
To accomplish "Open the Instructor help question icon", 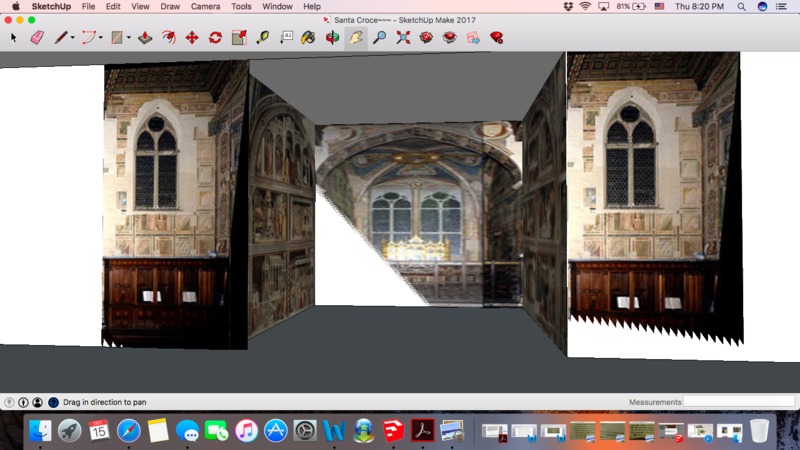I will click(53, 402).
